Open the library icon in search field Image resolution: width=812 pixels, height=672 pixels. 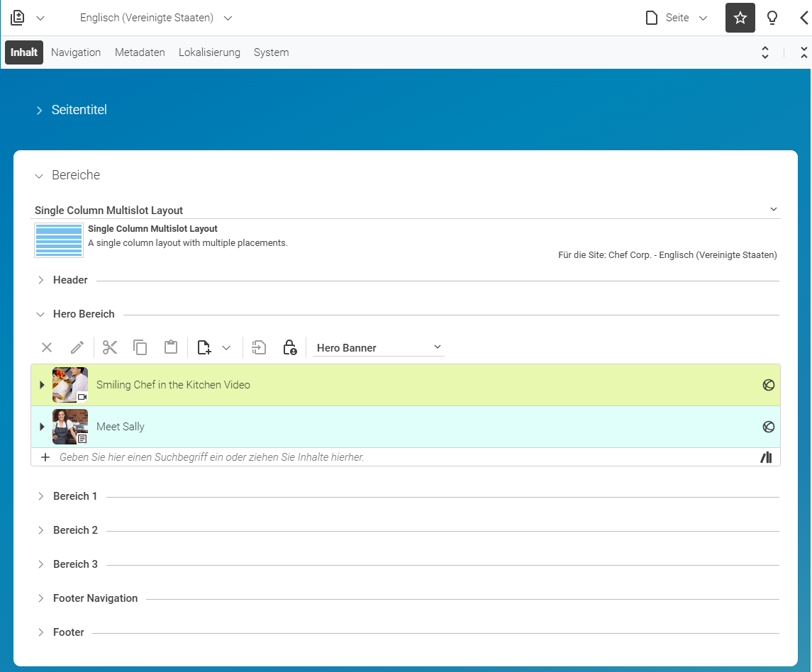(767, 457)
